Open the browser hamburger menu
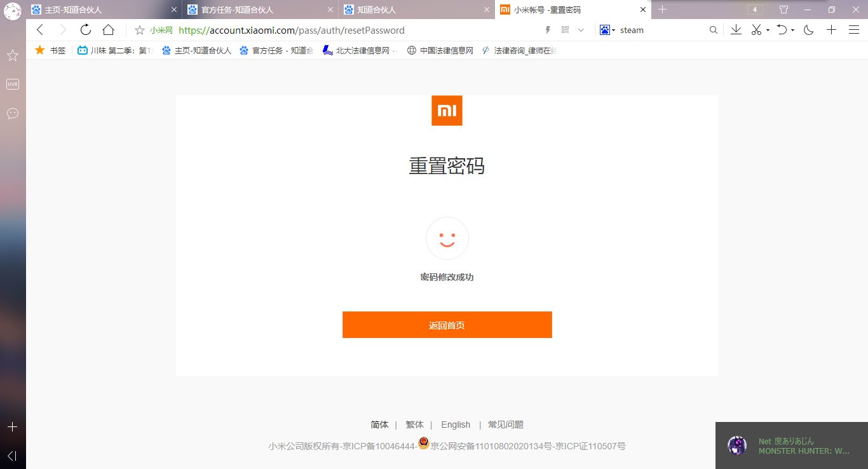This screenshot has width=868, height=469. (x=853, y=30)
